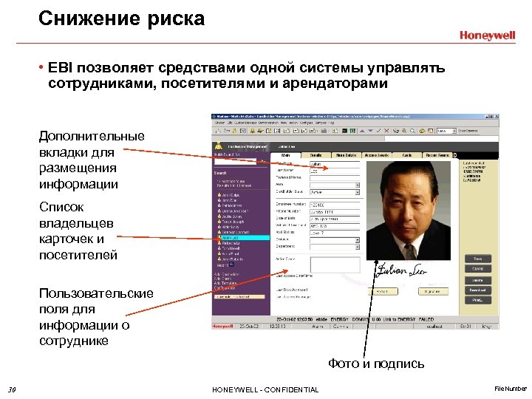532x399 pixels.
Task: Select John Doe in cardholder list
Action: coord(229,200)
